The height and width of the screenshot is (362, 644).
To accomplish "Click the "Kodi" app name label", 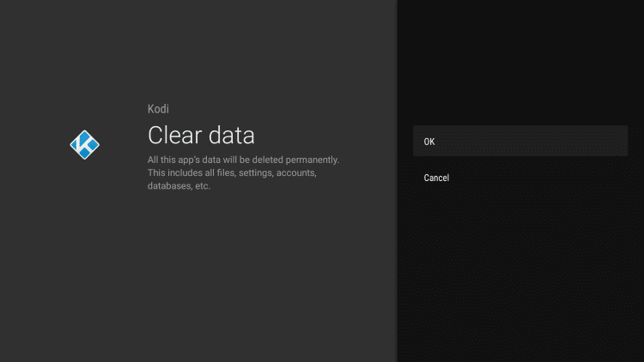I will [x=158, y=109].
